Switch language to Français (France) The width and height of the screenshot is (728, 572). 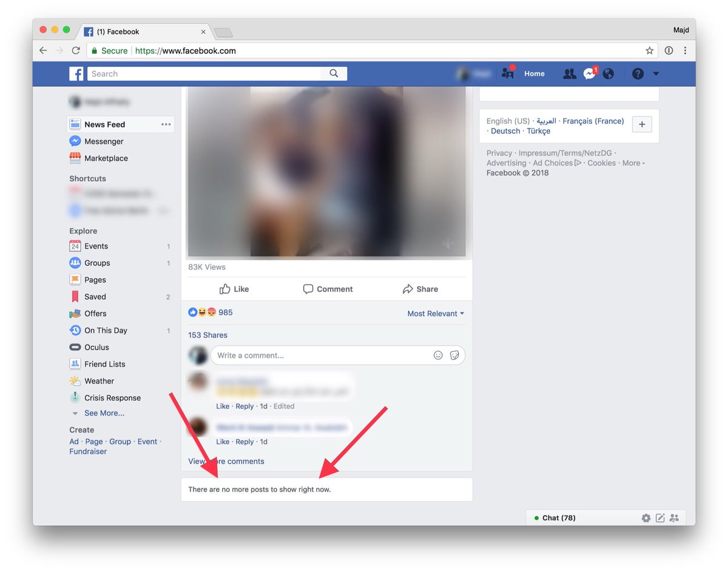(x=593, y=121)
